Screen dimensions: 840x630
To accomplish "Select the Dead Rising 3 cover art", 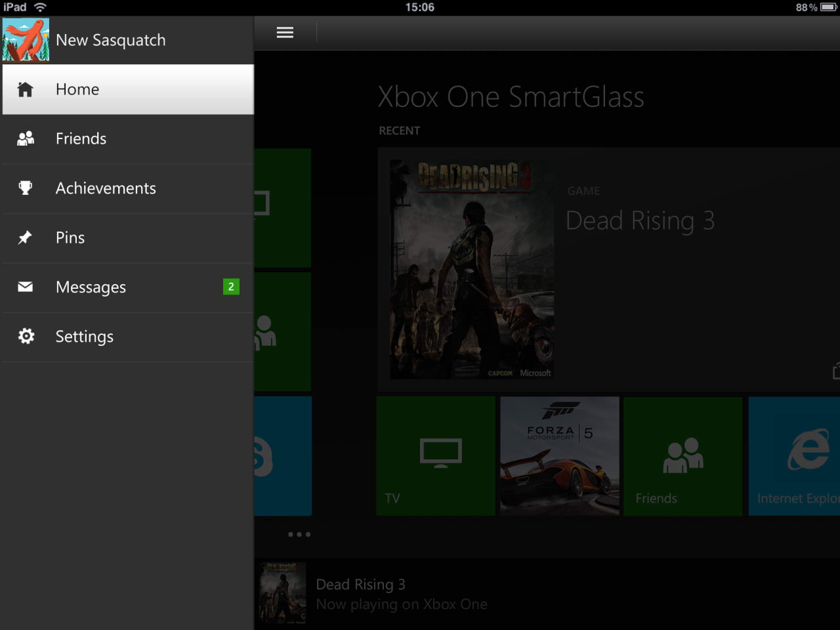I will [x=471, y=269].
